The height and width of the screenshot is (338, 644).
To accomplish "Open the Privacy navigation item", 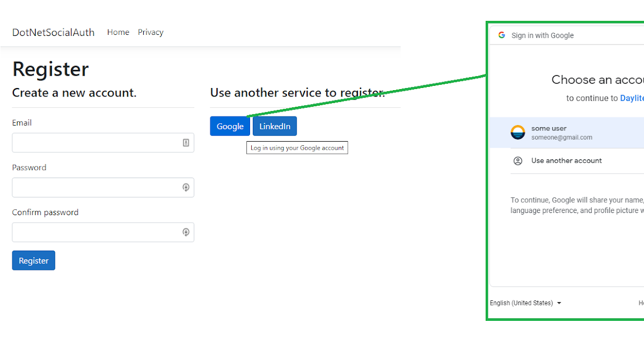I will [150, 32].
